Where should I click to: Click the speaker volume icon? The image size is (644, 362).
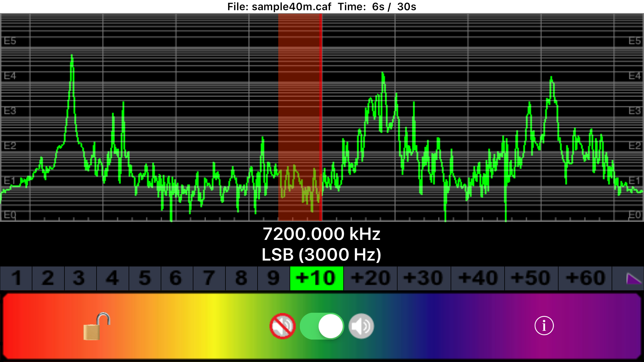tap(361, 326)
